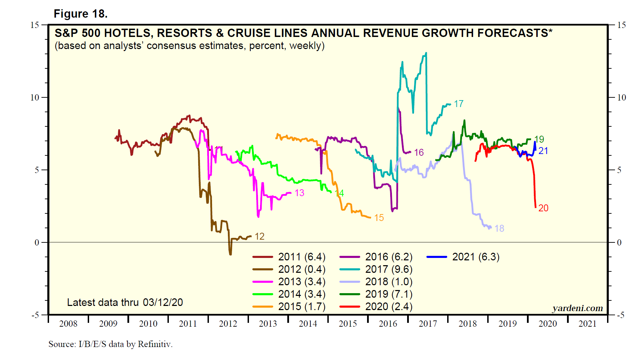The image size is (644, 356).
Task: Click the 2020 (2.4) legend label
Action: pos(389,307)
